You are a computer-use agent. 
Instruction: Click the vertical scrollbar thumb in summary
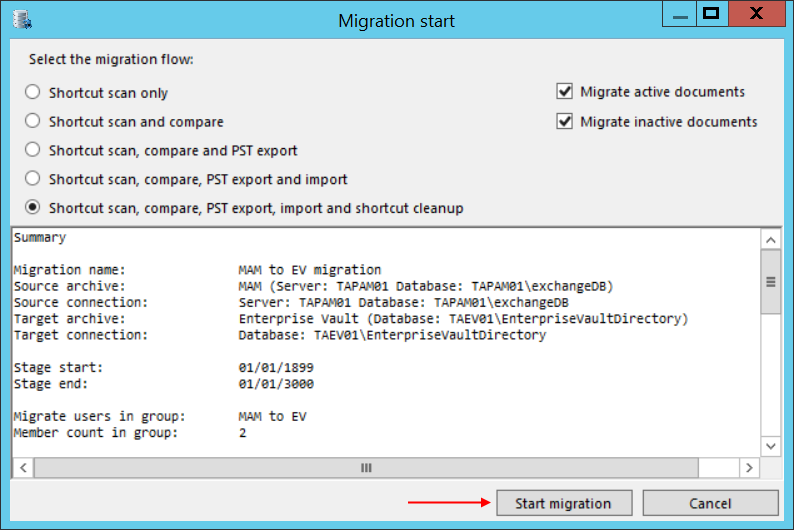pyautogui.click(x=770, y=282)
